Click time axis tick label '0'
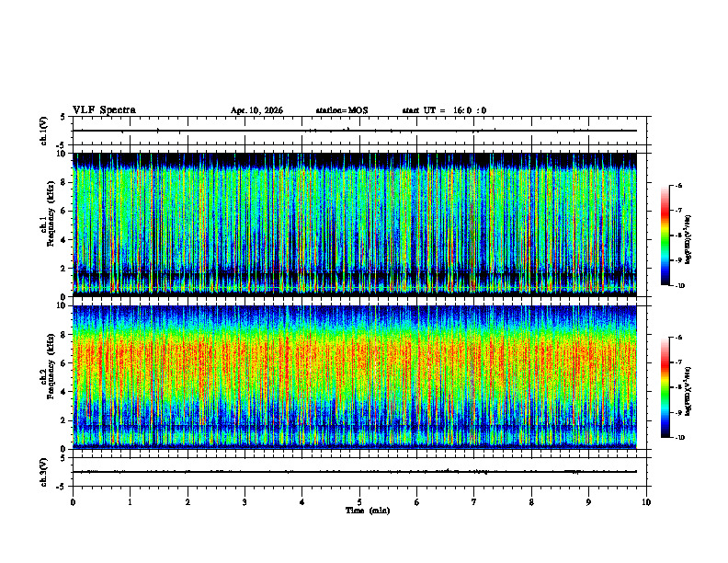728x563 pixels. point(73,502)
